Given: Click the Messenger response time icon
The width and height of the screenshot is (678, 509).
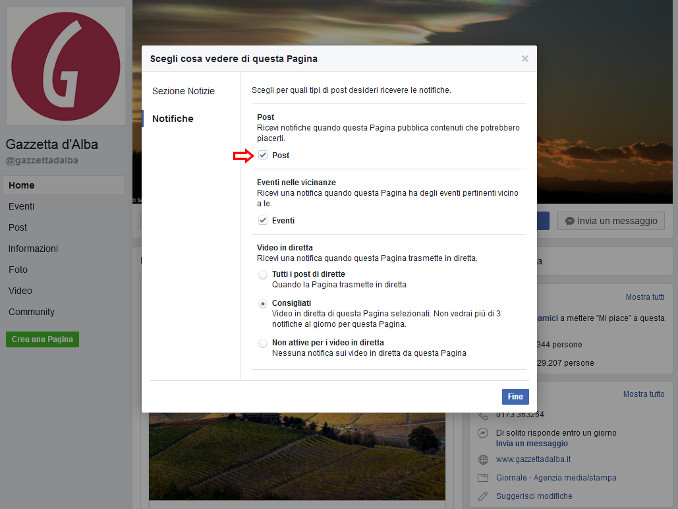Looking at the screenshot, I should (x=484, y=431).
